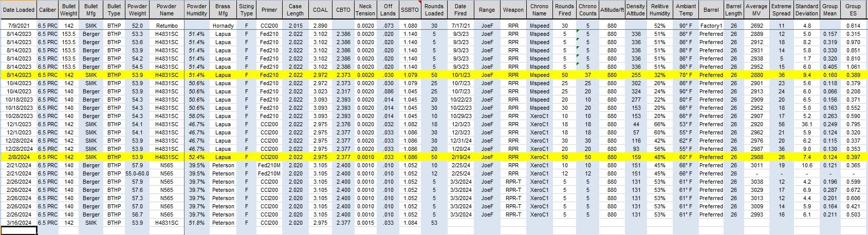Select the COAL header cell
The width and height of the screenshot is (868, 235).
pyautogui.click(x=320, y=10)
